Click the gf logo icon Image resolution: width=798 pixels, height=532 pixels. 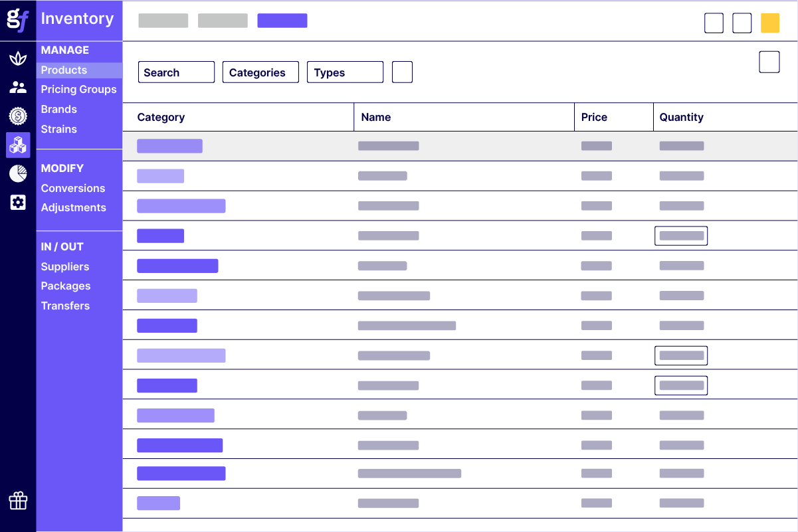[x=18, y=20]
